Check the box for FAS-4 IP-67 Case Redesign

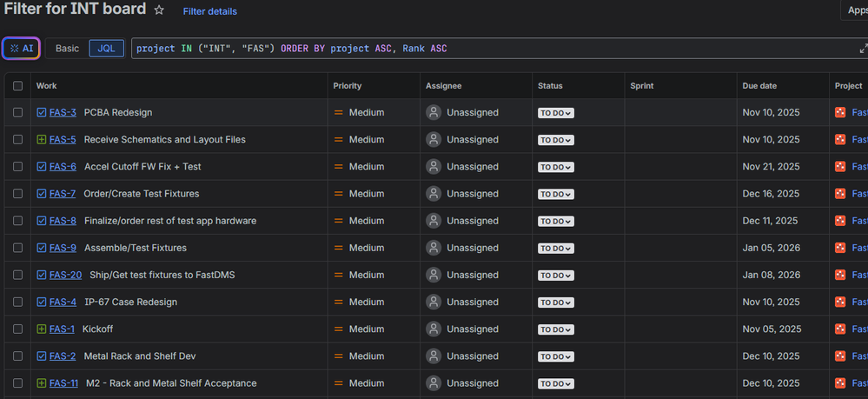coord(17,303)
